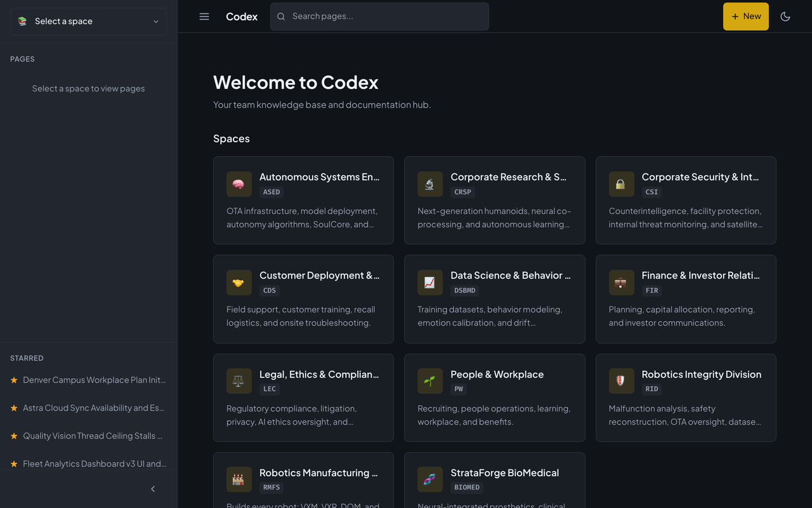812x508 pixels.
Task: Collapse the sidebar with the left chevron
Action: (x=153, y=489)
